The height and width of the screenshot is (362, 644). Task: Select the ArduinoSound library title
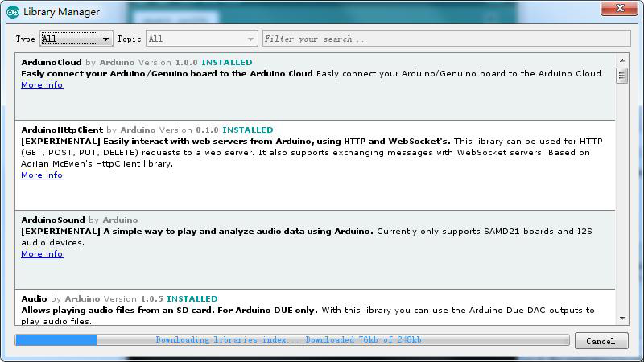click(53, 220)
